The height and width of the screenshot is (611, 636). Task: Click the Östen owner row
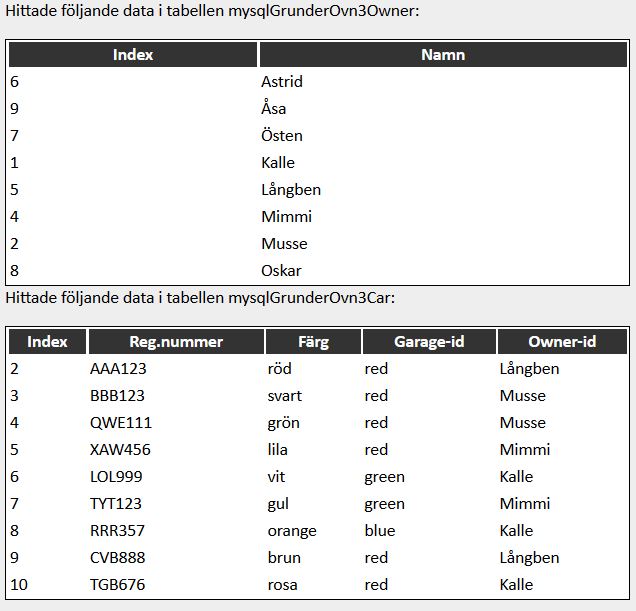(282, 136)
